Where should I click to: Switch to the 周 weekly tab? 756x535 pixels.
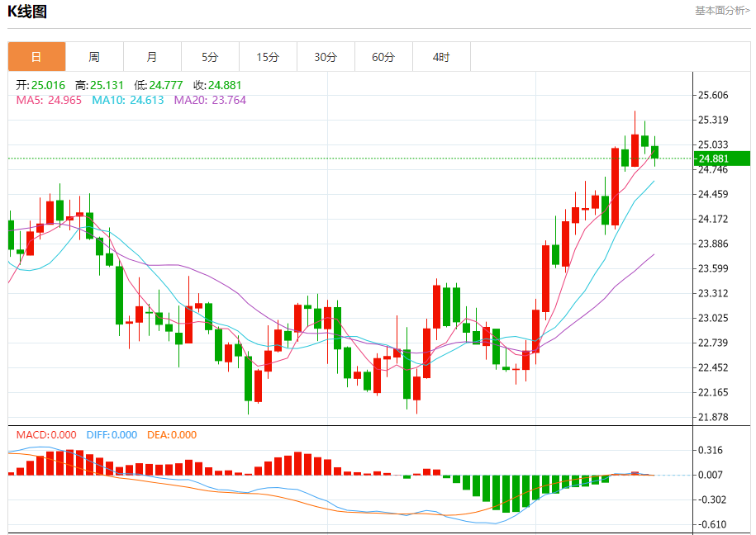click(x=94, y=57)
